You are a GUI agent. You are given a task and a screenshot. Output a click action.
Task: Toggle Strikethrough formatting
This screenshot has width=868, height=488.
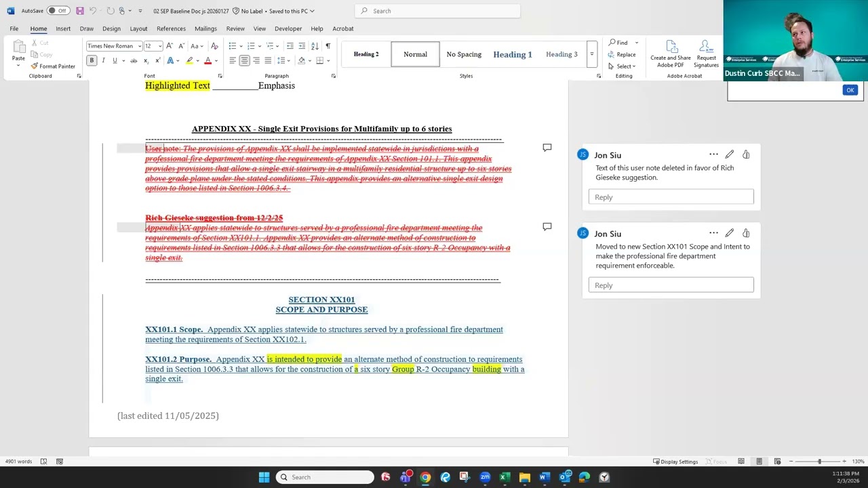click(134, 61)
